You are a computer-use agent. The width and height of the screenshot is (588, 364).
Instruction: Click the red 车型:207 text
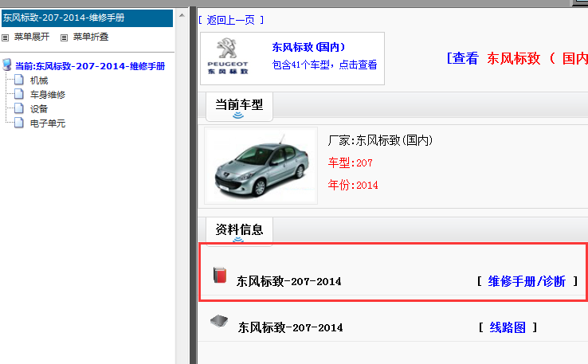pyautogui.click(x=351, y=162)
